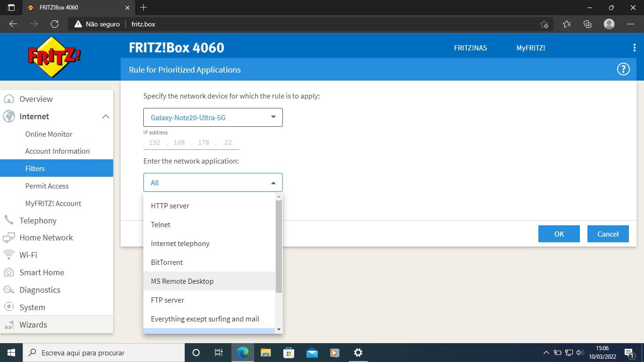Click the Telephony phone icon
The width and height of the screenshot is (644, 362).
pyautogui.click(x=8, y=220)
